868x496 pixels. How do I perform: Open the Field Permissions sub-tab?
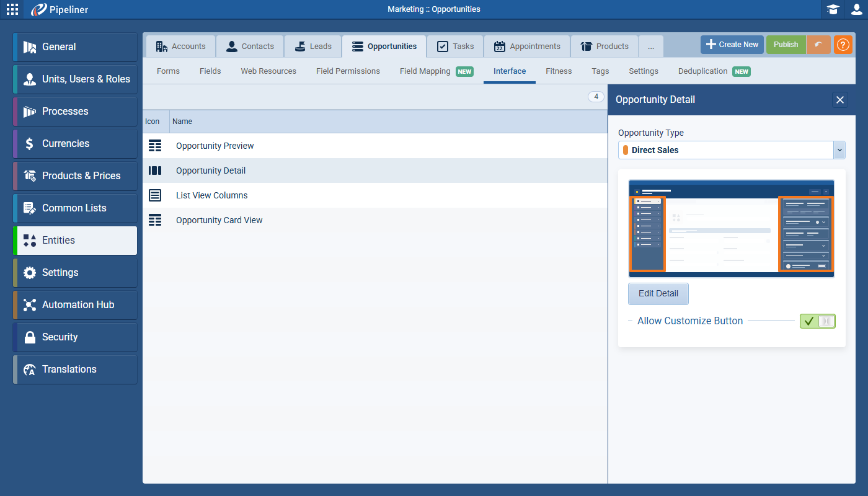click(348, 71)
